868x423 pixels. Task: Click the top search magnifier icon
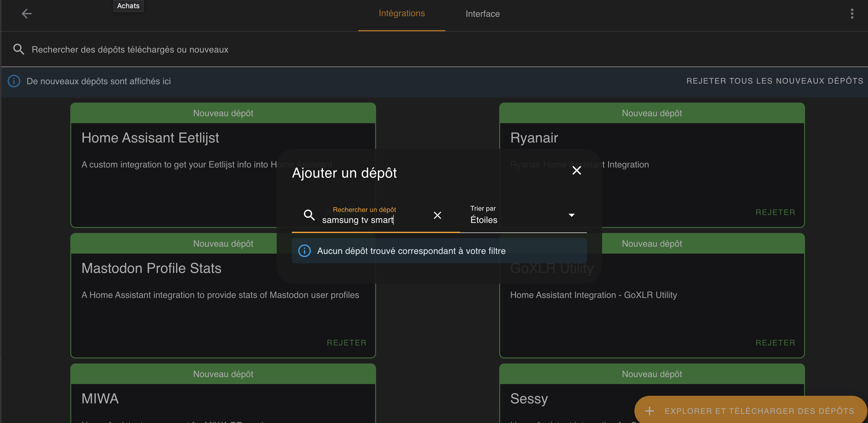tap(19, 49)
